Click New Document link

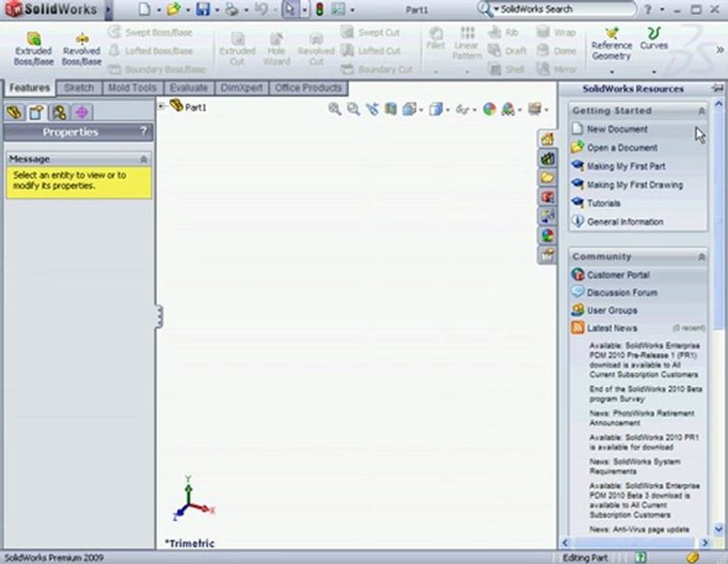pyautogui.click(x=617, y=129)
